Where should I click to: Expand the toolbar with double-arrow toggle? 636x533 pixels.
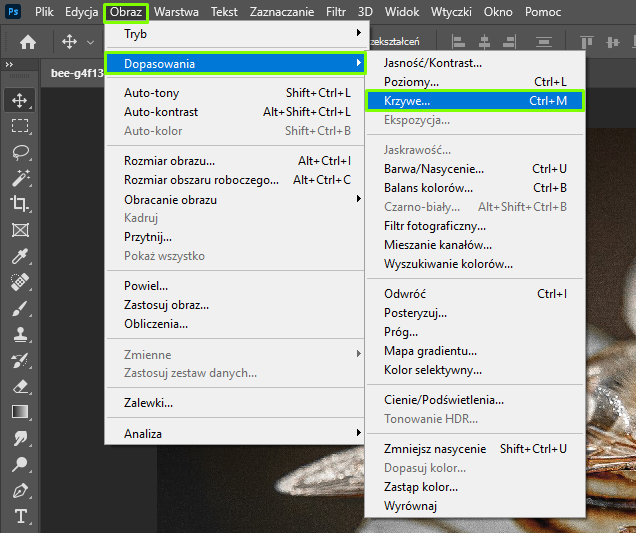tap(9, 64)
